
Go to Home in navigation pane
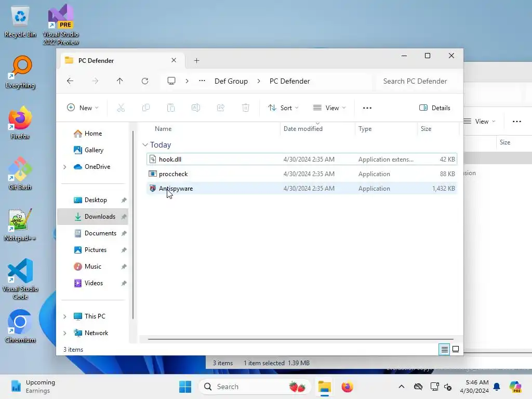[88, 134]
